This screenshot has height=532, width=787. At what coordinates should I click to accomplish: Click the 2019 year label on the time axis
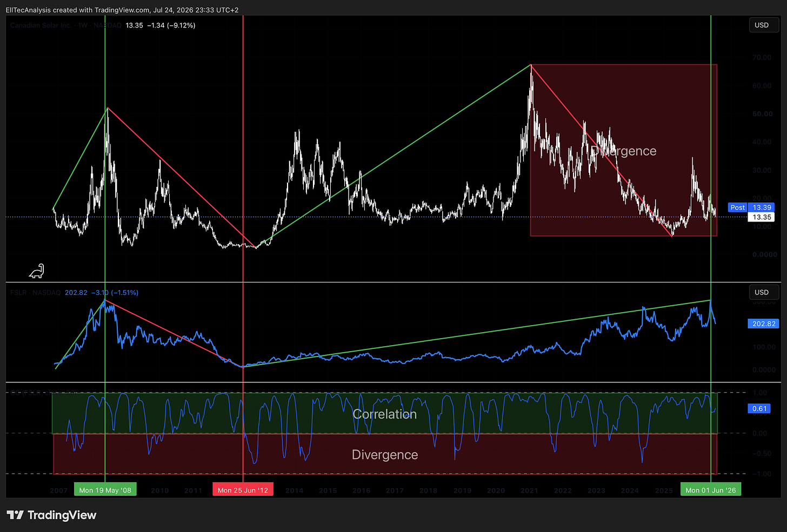click(463, 490)
